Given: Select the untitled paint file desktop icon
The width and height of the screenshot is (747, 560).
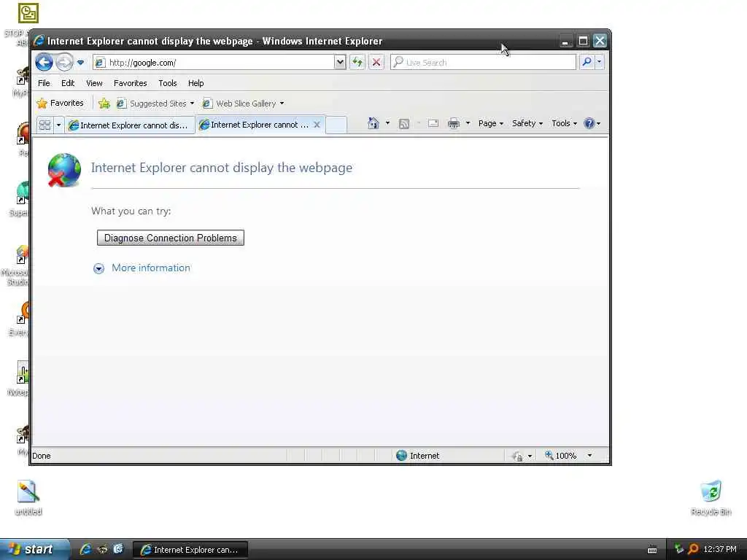Looking at the screenshot, I should [x=28, y=497].
